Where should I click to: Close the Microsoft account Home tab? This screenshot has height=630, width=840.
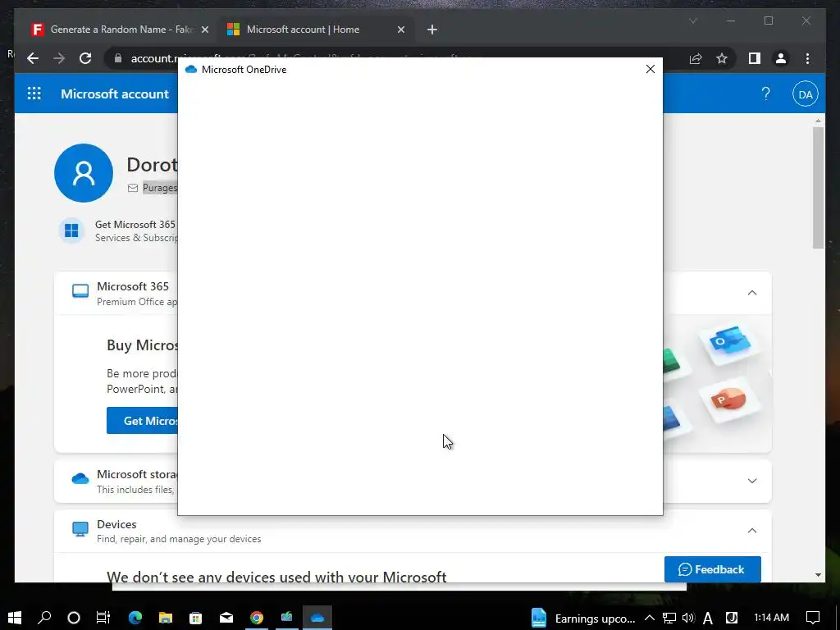click(400, 30)
